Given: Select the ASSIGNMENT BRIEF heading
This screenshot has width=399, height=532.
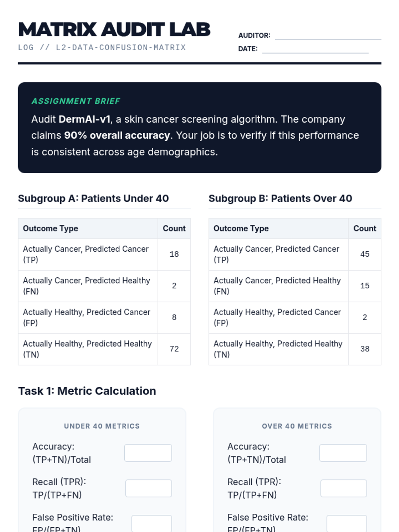Looking at the screenshot, I should tap(76, 101).
